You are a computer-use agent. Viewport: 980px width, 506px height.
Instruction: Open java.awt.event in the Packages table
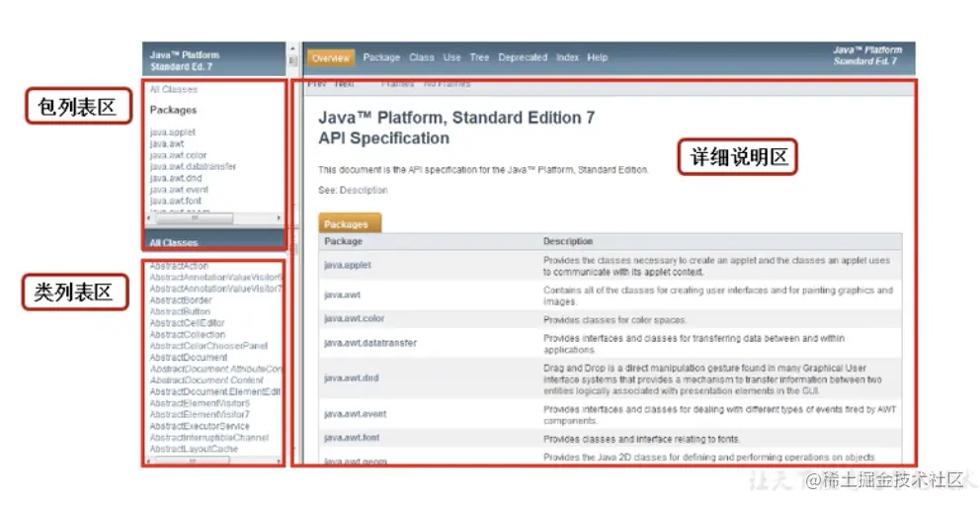(355, 414)
